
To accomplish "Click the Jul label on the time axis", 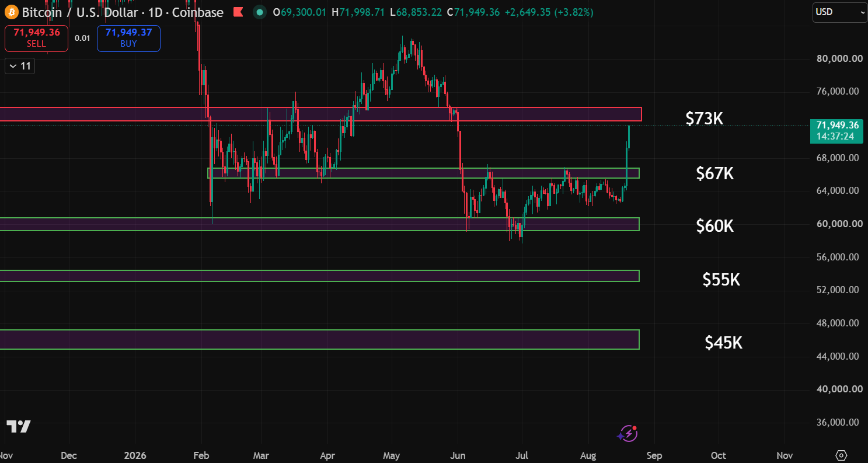I will click(x=522, y=455).
